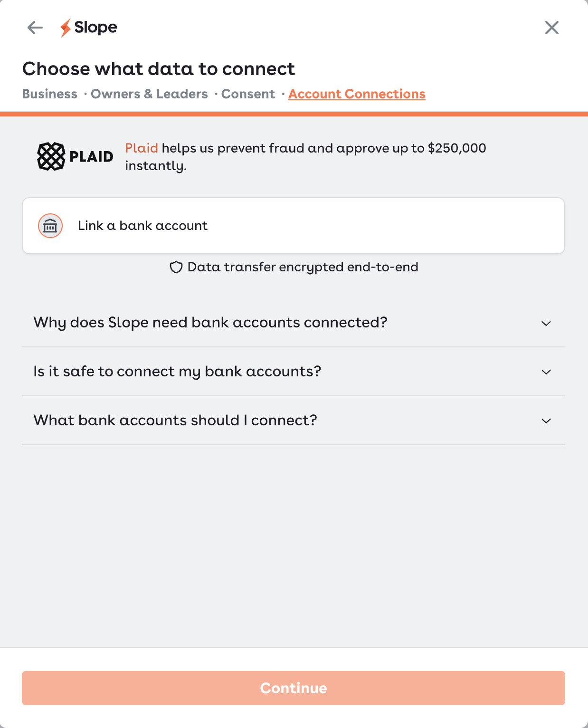Expand 'What bank accounts should I connect?'

coord(175,421)
